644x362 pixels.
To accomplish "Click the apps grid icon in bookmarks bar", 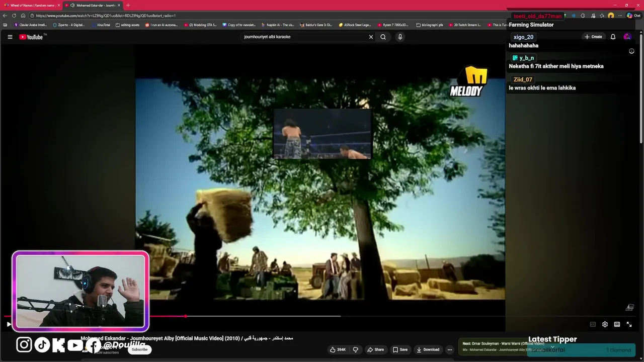I will pyautogui.click(x=5, y=25).
